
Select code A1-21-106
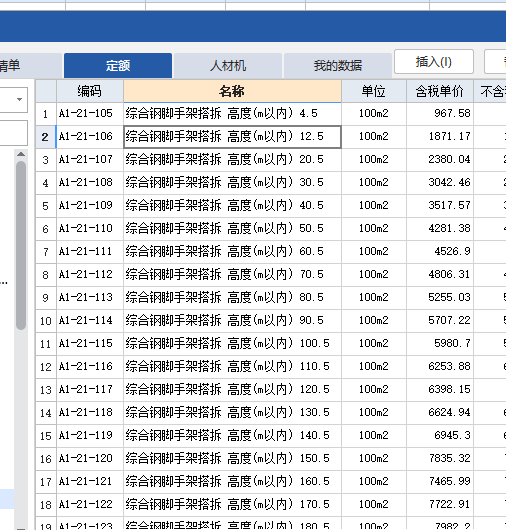pyautogui.click(x=86, y=136)
